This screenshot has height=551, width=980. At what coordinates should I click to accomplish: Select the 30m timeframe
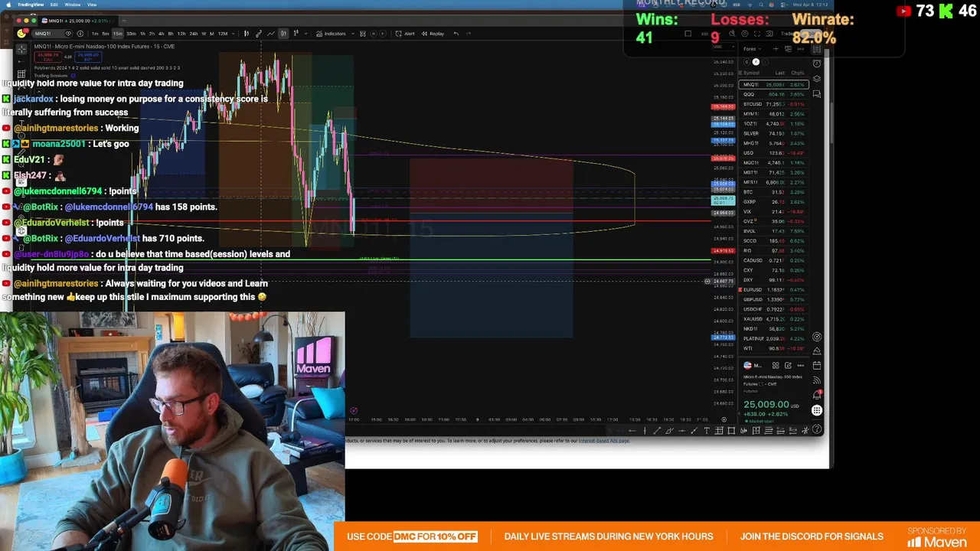tap(131, 34)
